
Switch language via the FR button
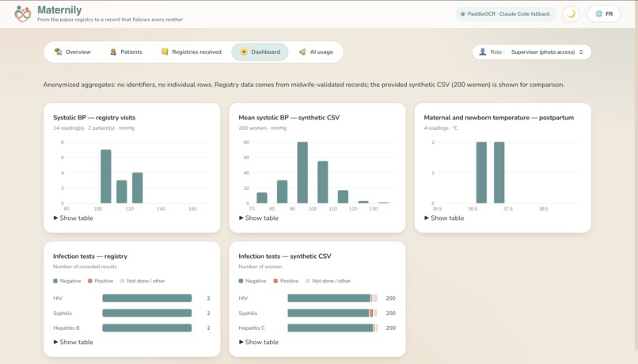click(604, 13)
